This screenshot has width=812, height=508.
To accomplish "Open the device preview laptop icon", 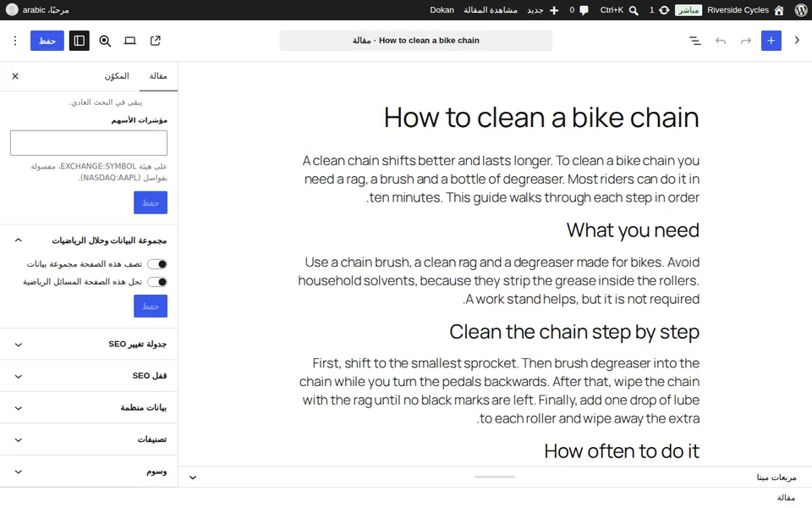I will tap(130, 41).
